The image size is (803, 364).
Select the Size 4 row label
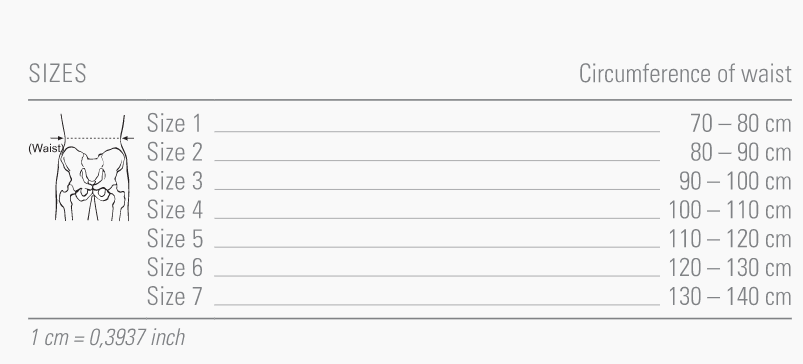175,210
